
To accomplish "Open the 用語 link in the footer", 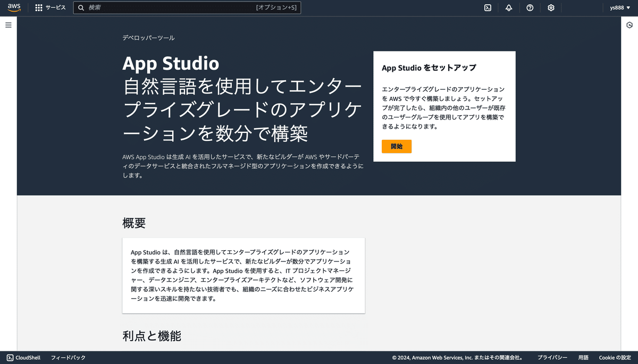I will coord(583,357).
